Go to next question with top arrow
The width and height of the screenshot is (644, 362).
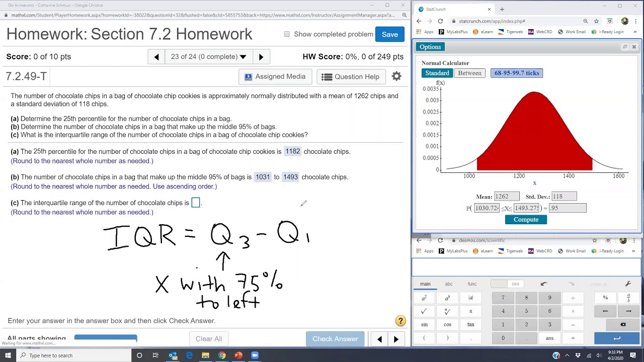coord(261,57)
